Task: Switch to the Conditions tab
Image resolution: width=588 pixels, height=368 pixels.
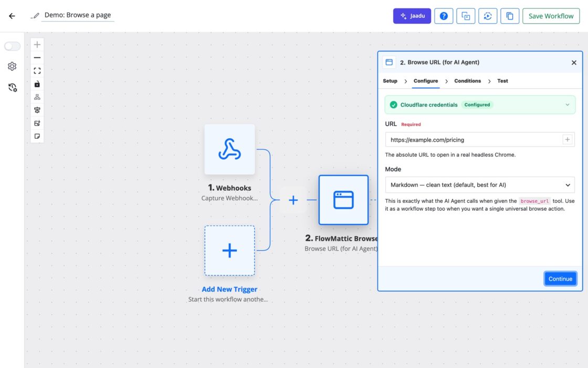Action: [468, 81]
